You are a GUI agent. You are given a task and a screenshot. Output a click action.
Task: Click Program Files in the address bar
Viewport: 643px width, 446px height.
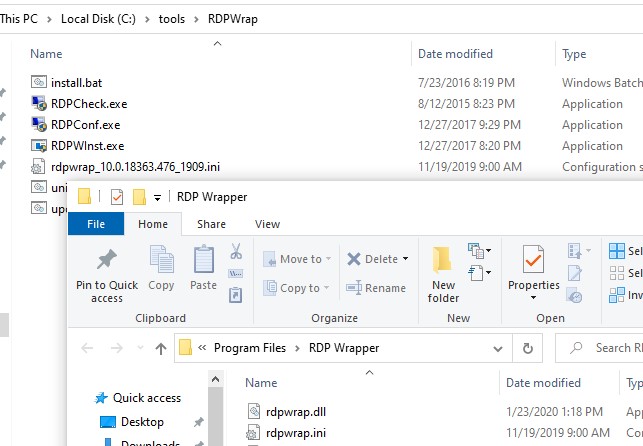(x=250, y=348)
